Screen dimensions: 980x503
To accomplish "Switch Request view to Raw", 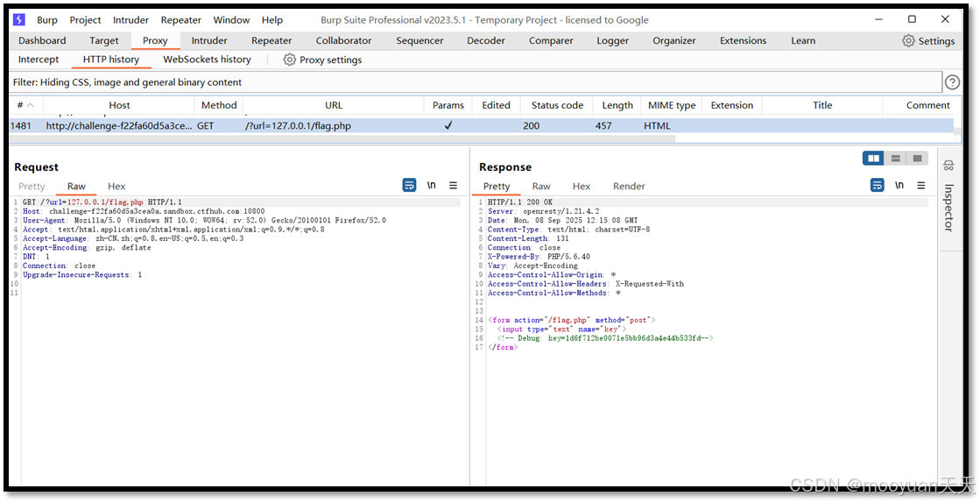I will [x=76, y=187].
